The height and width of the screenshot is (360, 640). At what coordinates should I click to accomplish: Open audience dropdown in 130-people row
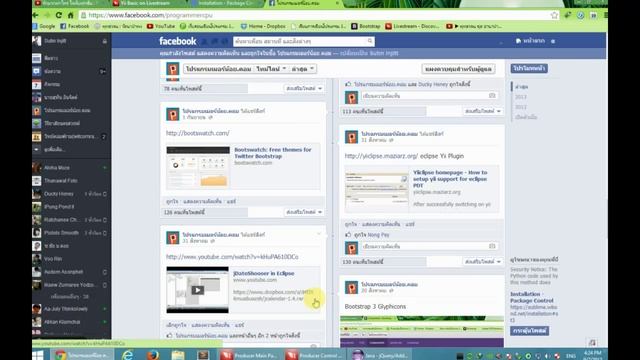click(x=482, y=262)
